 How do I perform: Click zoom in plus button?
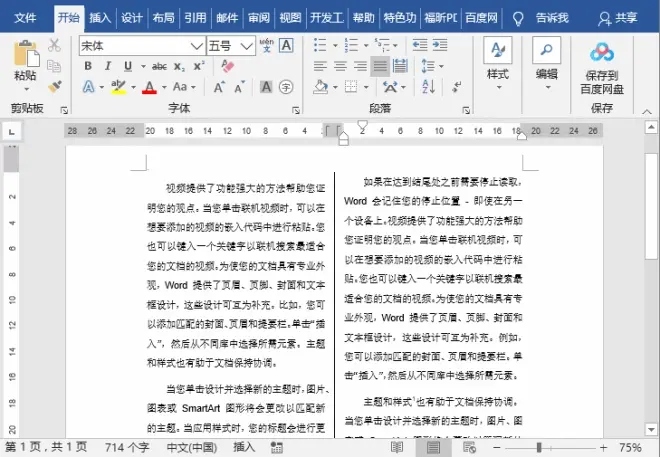pos(603,447)
